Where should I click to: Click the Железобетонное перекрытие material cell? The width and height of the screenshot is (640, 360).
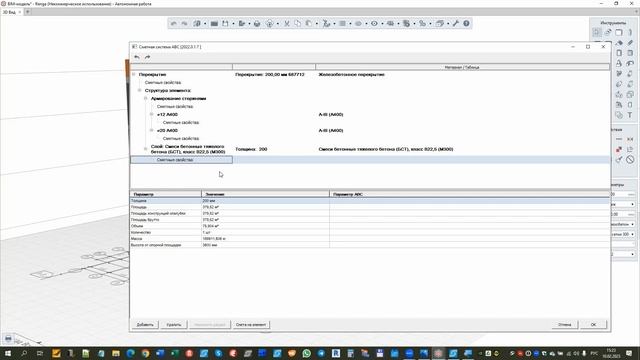[x=351, y=75]
